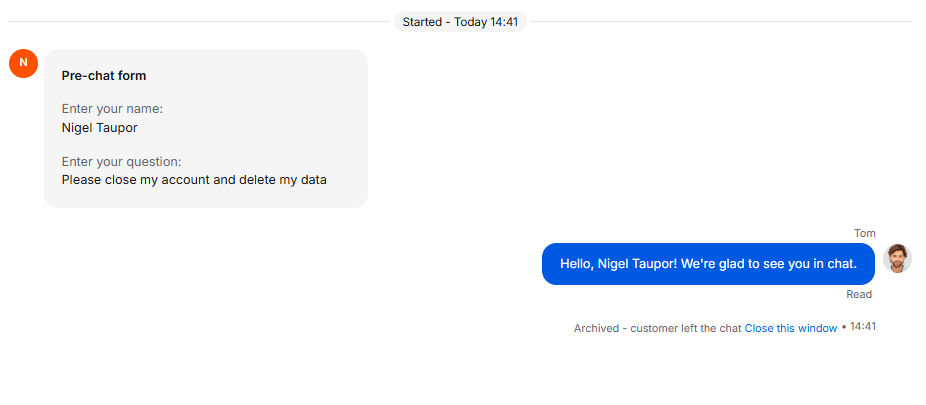Click the 14:41 timestamp beside Close this window
Viewport: 926px width, 405px height.
pos(863,326)
